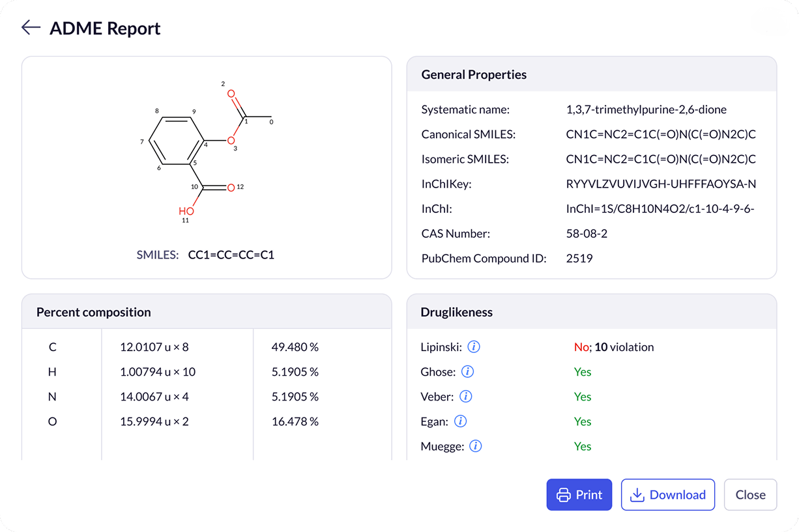Show the Ghose rule info tooltip
The image size is (799, 532).
(x=467, y=372)
